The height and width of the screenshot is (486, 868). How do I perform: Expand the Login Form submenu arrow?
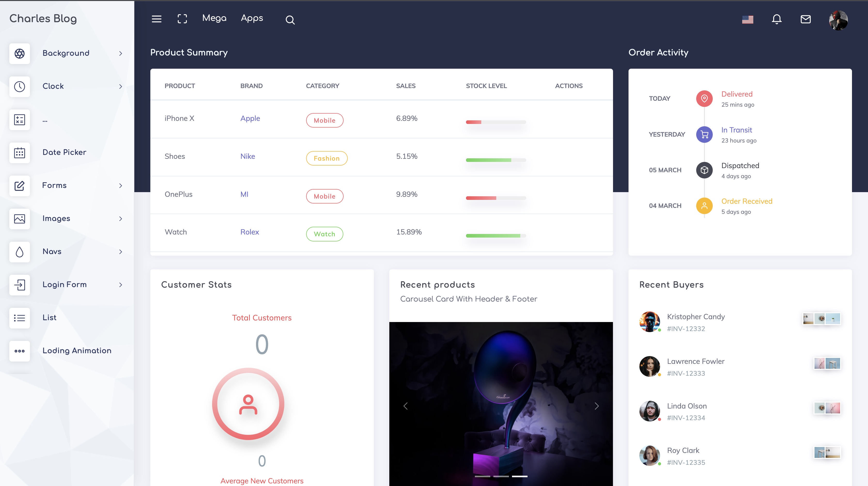120,285
